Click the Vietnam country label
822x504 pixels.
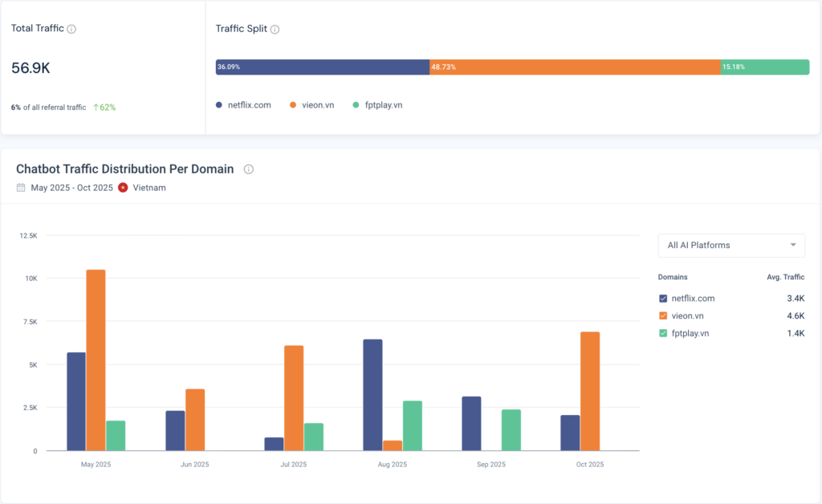point(149,188)
